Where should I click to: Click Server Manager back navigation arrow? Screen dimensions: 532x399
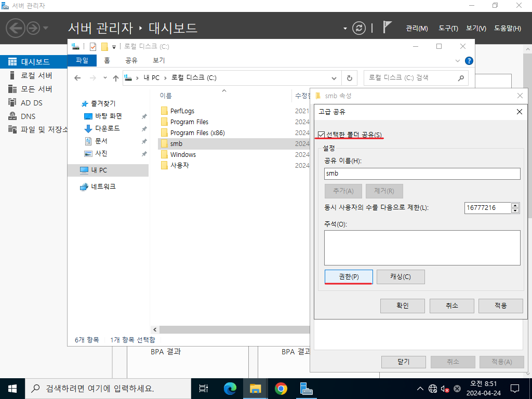(16, 28)
